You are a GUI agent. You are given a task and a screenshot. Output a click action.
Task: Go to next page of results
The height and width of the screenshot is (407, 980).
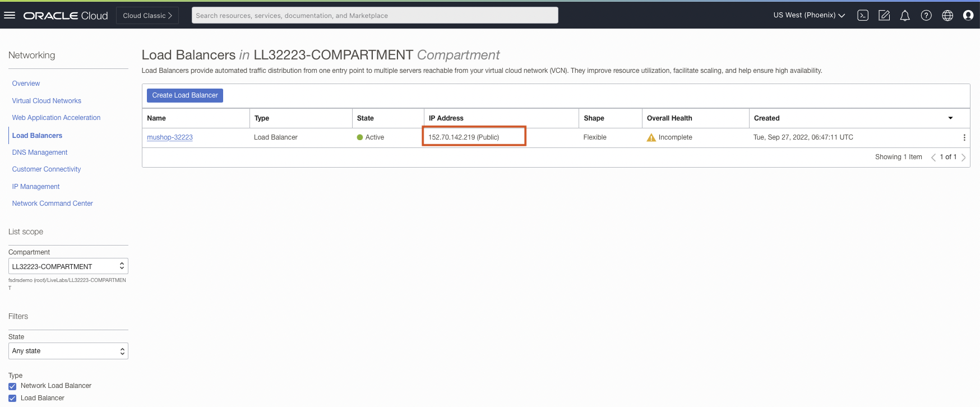click(964, 158)
